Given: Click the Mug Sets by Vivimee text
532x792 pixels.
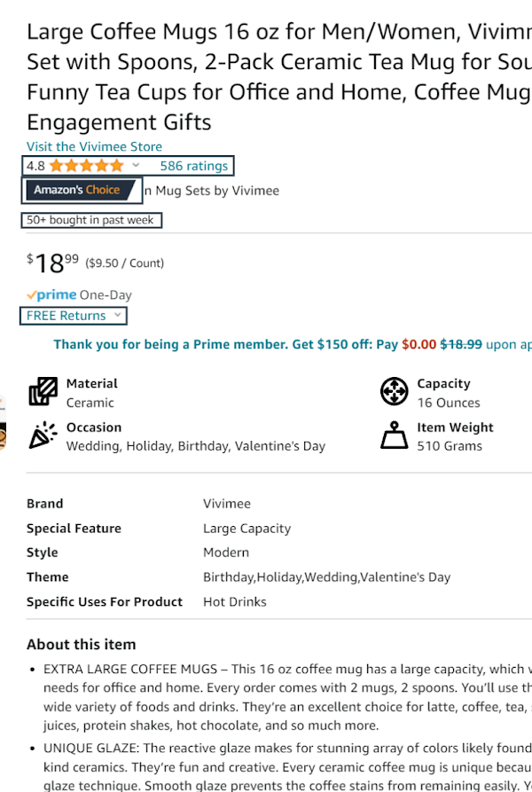Looking at the screenshot, I should click(x=212, y=191).
